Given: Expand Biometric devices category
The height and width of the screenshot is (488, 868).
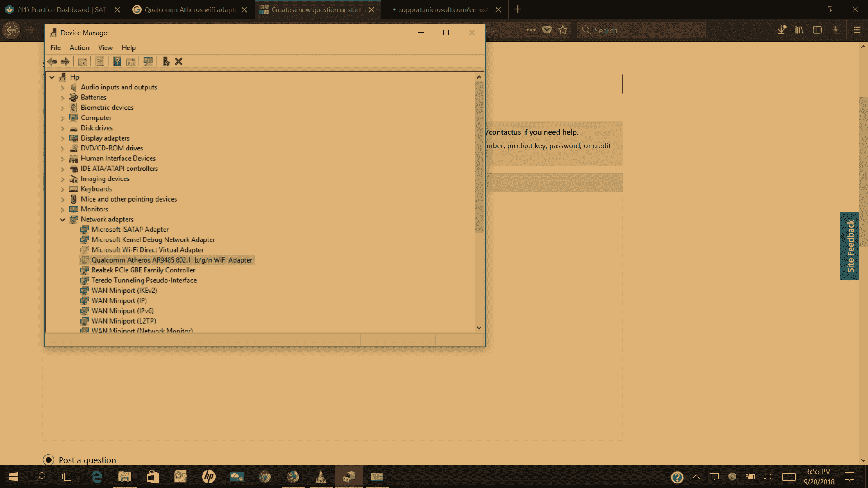Looking at the screenshot, I should tap(62, 108).
